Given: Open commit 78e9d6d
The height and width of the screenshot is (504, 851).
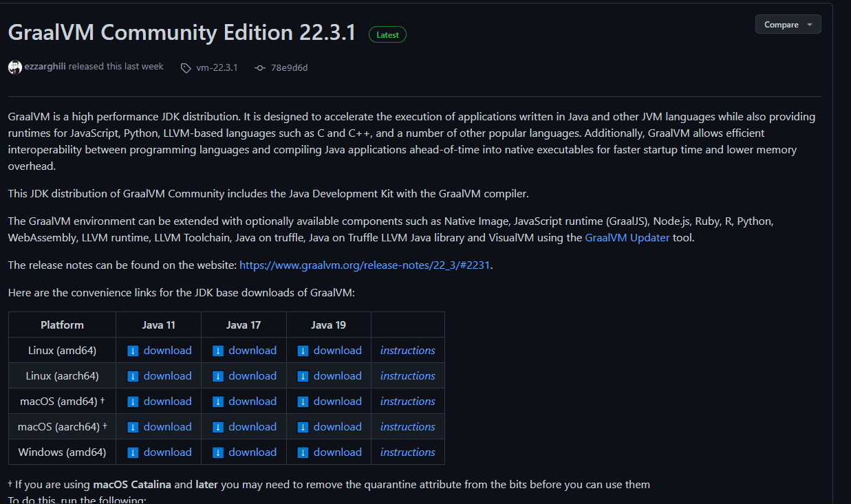Looking at the screenshot, I should pyautogui.click(x=290, y=67).
